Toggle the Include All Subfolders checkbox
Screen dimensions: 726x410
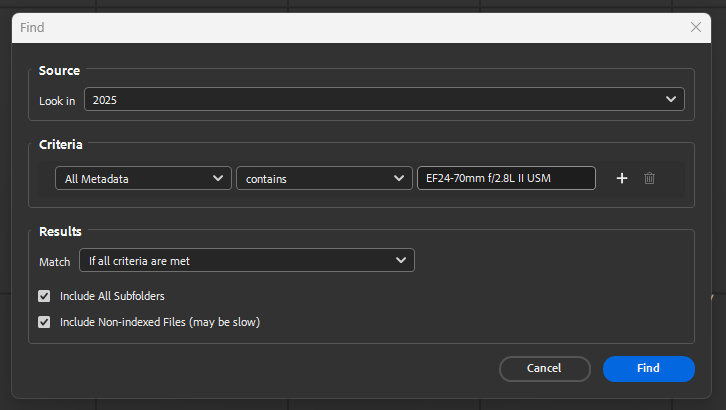44,296
